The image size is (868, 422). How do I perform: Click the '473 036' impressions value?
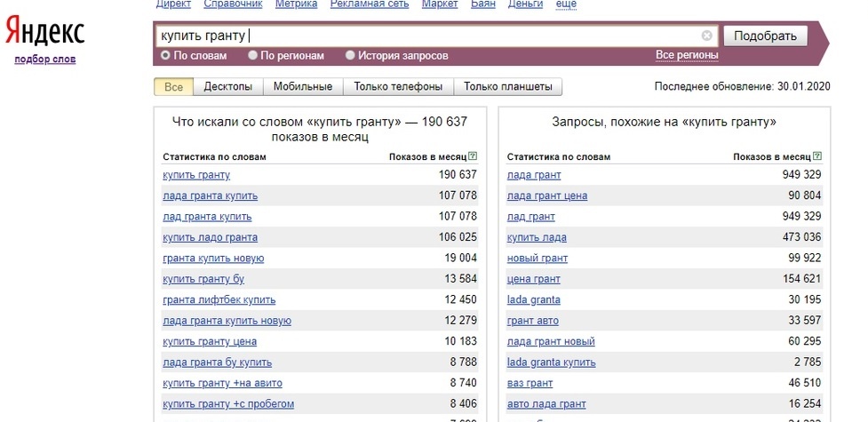[801, 237]
